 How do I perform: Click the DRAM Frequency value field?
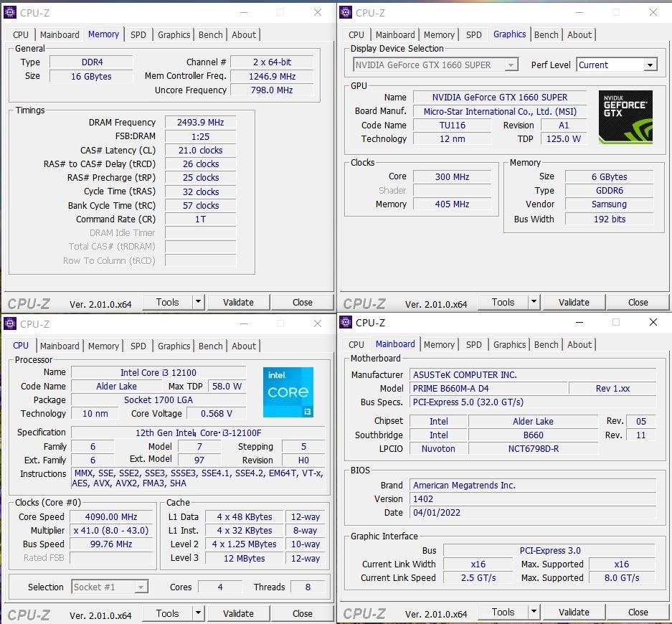click(200, 123)
